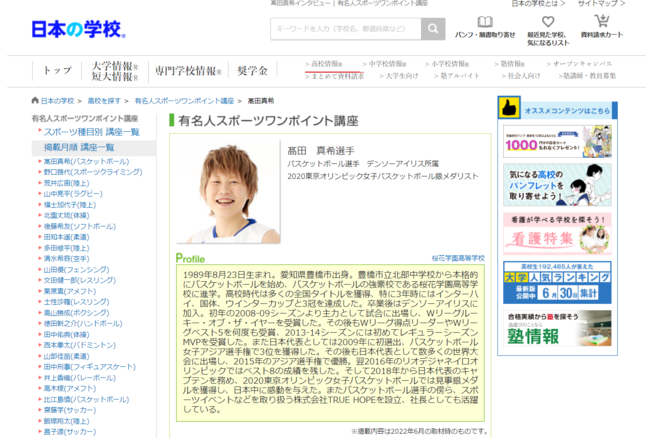The height and width of the screenshot is (439, 650).
Task: Open the 奨学金 menu item
Action: pyautogui.click(x=252, y=71)
